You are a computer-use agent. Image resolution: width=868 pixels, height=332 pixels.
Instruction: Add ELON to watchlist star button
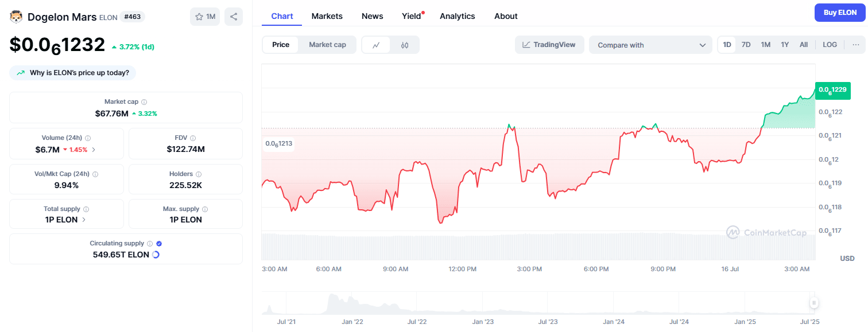pos(205,17)
